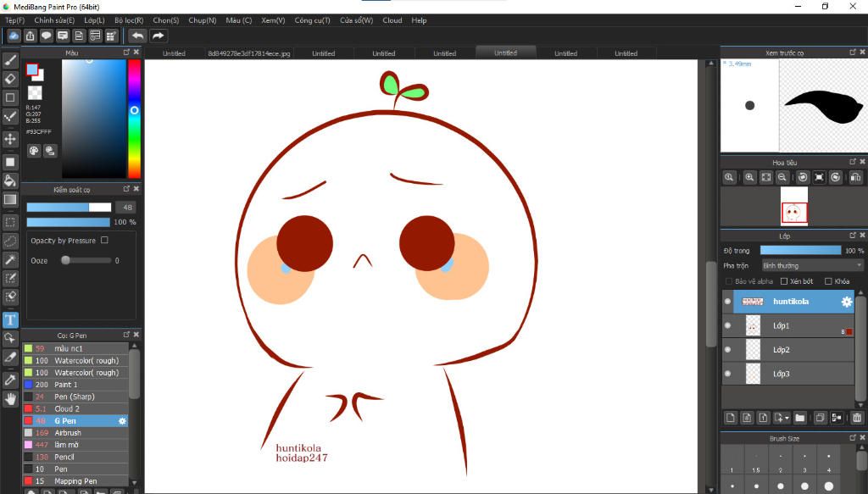Open G Pen brush settings gear
This screenshot has width=868, height=494.
coord(122,421)
